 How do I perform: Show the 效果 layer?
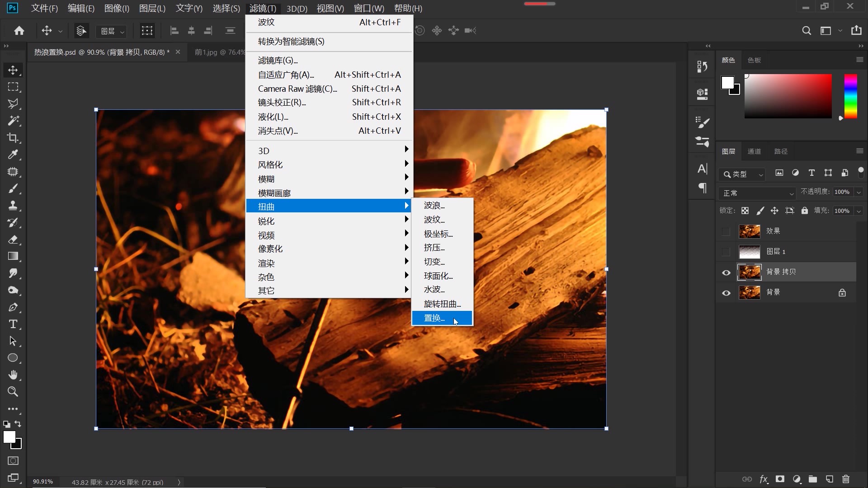coord(726,232)
